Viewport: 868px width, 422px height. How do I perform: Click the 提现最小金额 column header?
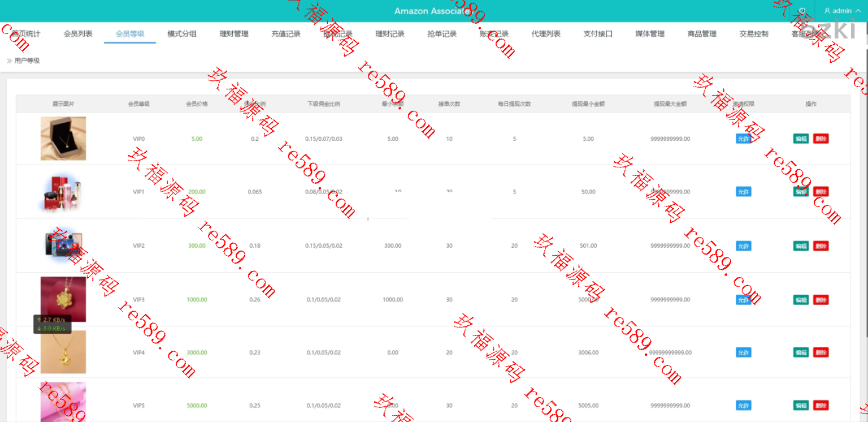pos(588,104)
